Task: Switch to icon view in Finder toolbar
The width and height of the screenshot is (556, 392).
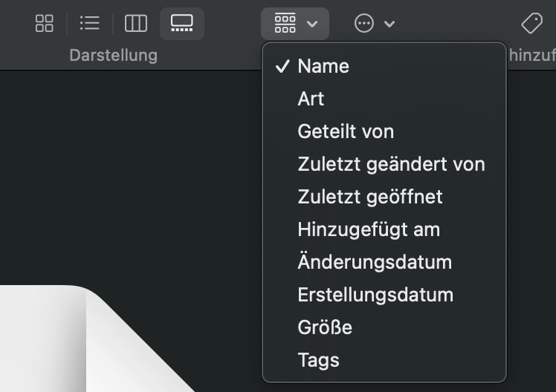Action: coord(45,24)
